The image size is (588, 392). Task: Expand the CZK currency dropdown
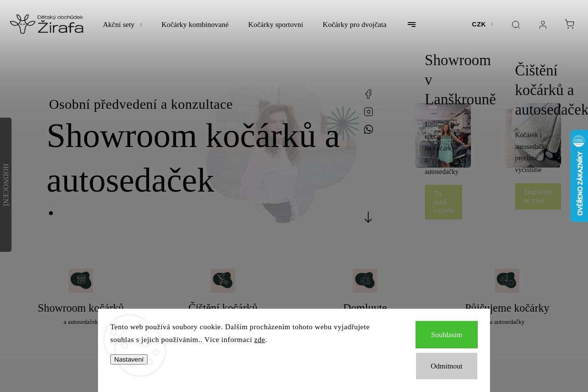pyautogui.click(x=483, y=24)
